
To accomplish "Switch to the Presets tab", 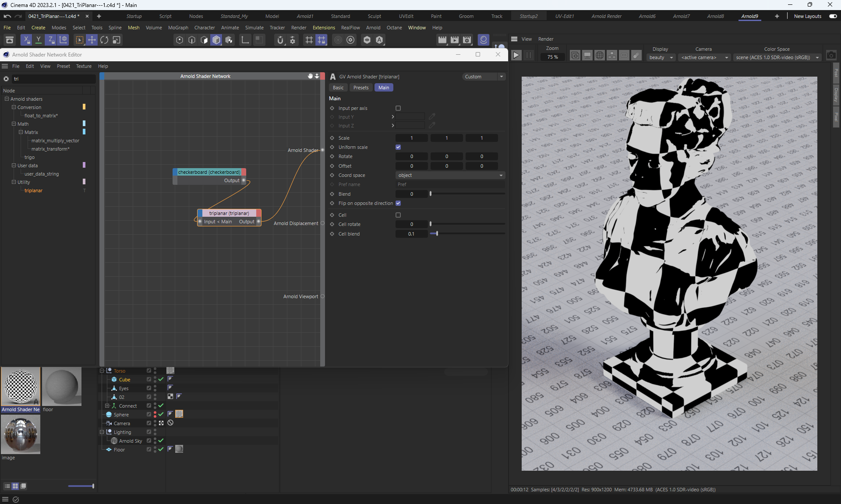I will pos(361,88).
